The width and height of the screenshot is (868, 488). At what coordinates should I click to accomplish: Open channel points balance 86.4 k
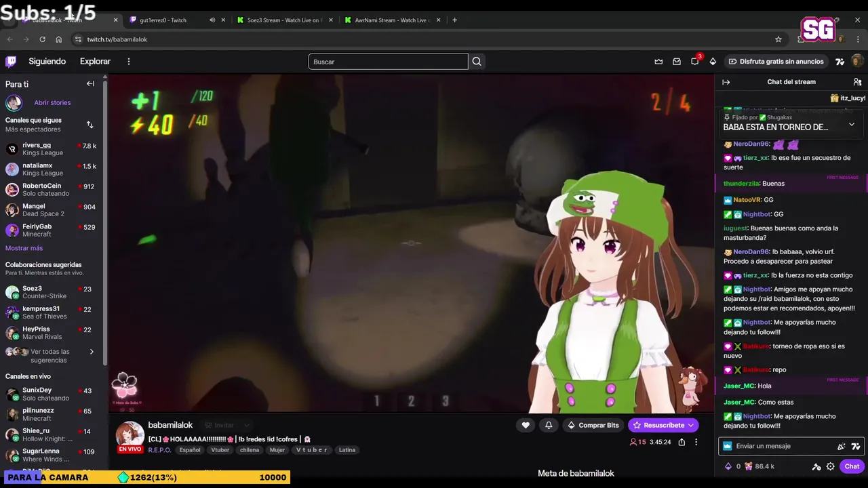pos(759,466)
